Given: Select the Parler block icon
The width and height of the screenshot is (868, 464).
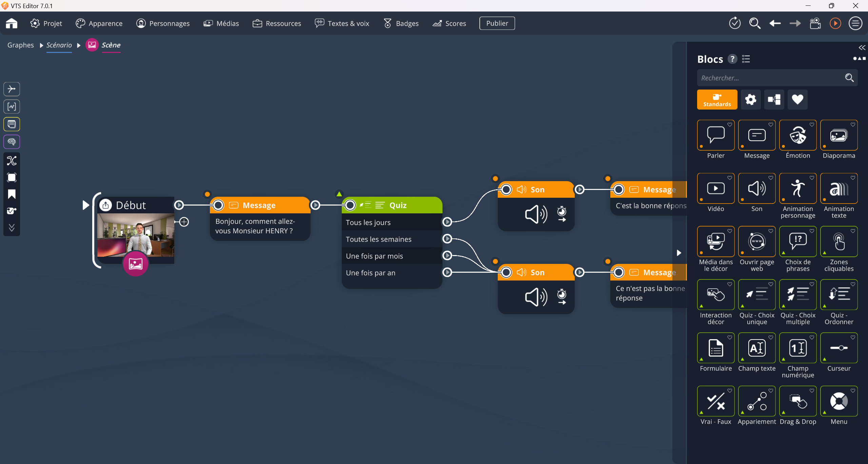Looking at the screenshot, I should (x=716, y=135).
